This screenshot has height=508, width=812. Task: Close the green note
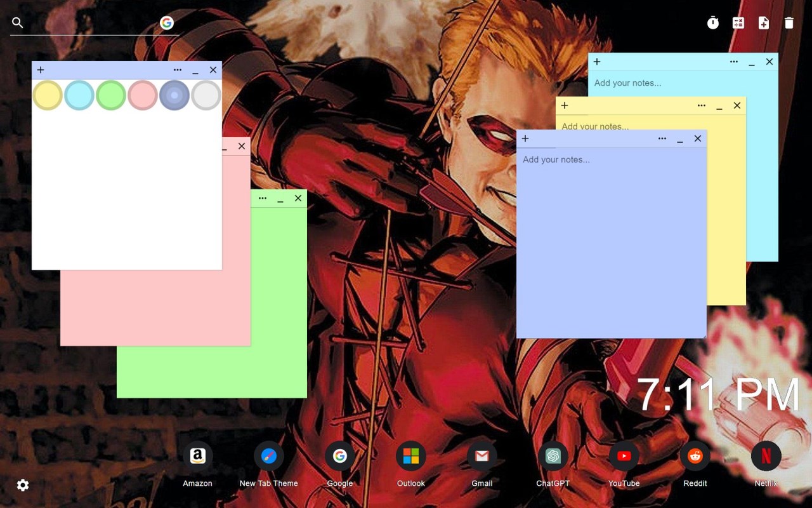point(298,198)
